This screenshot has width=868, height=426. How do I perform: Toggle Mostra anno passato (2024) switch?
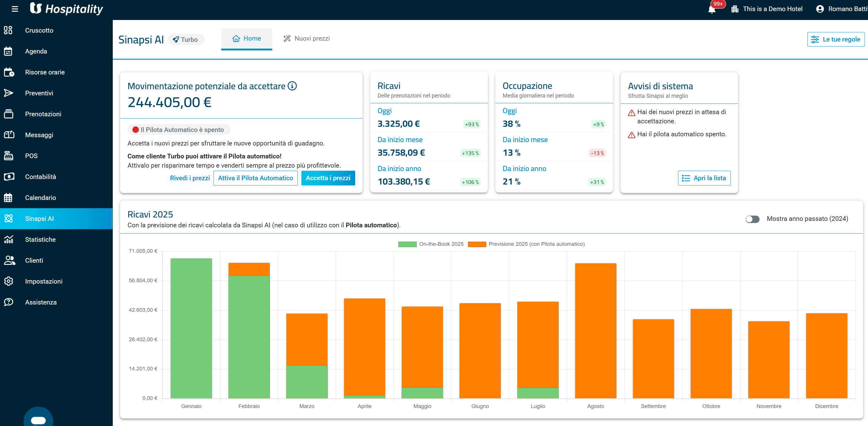pos(752,219)
